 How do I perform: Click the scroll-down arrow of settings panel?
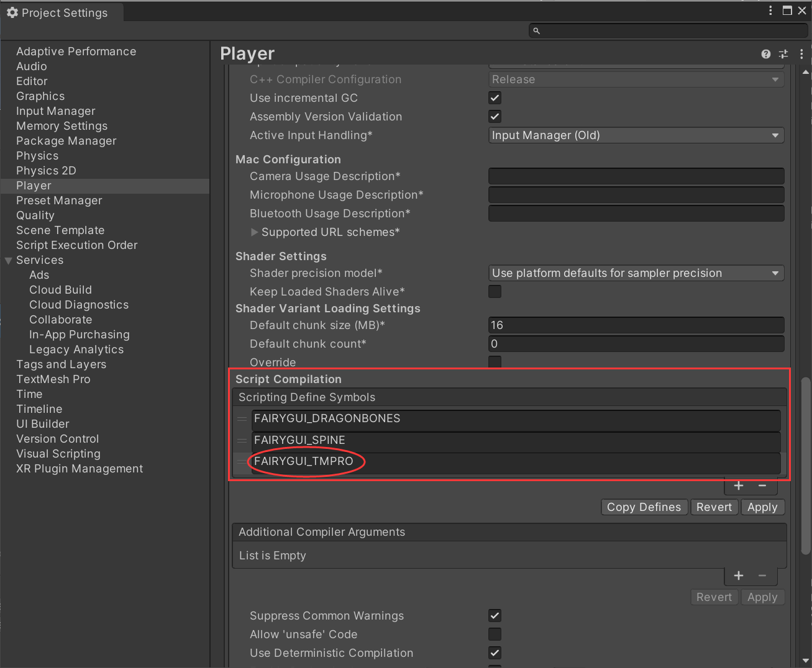(x=806, y=661)
